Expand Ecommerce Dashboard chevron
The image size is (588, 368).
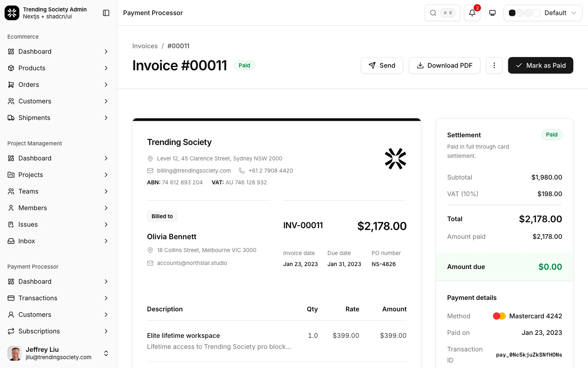(106, 52)
